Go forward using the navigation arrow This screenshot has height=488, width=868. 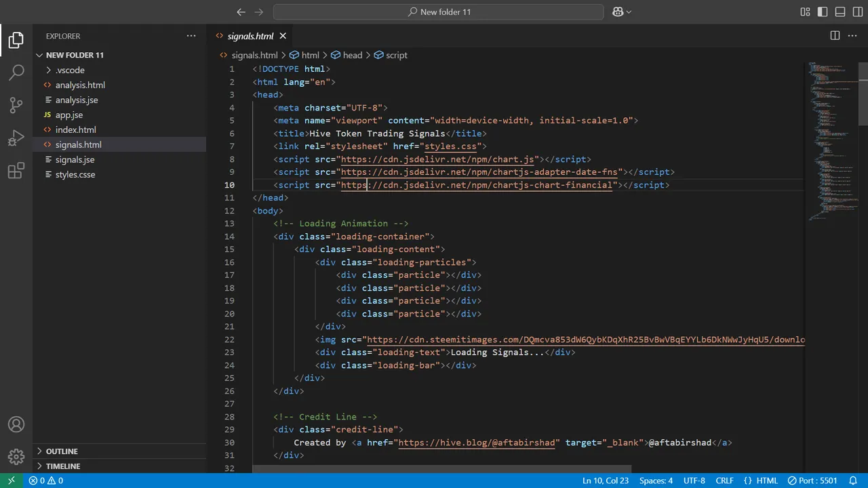(x=258, y=12)
